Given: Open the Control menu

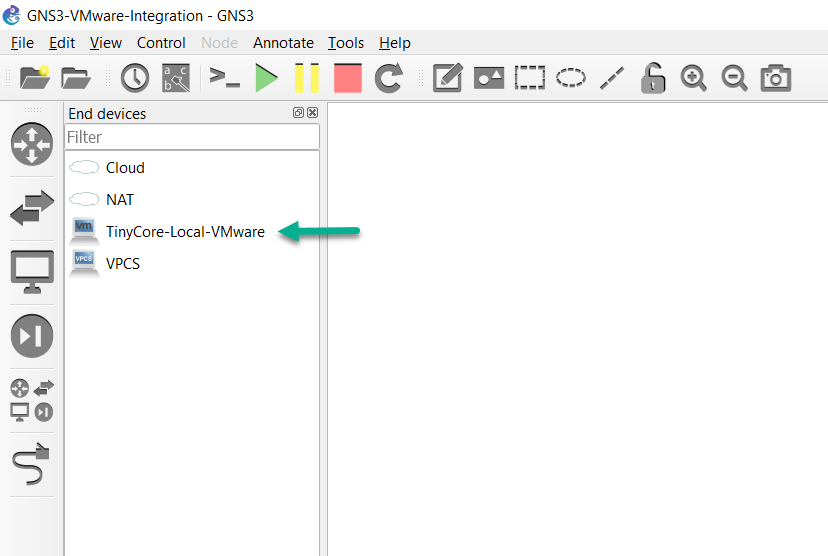Looking at the screenshot, I should (x=161, y=43).
